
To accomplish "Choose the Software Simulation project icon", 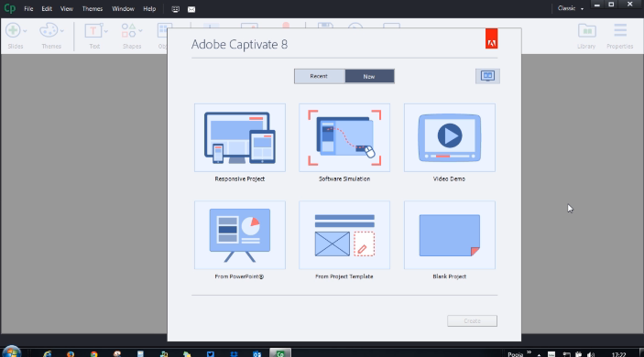I will coord(344,137).
